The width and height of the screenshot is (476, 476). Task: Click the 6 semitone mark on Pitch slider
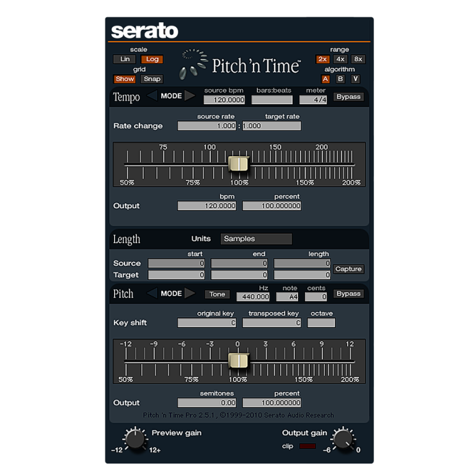tap(294, 344)
